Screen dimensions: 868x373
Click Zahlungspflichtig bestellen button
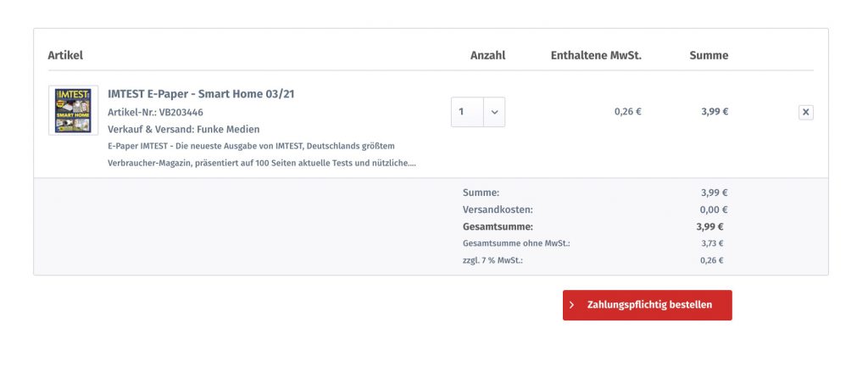647,305
